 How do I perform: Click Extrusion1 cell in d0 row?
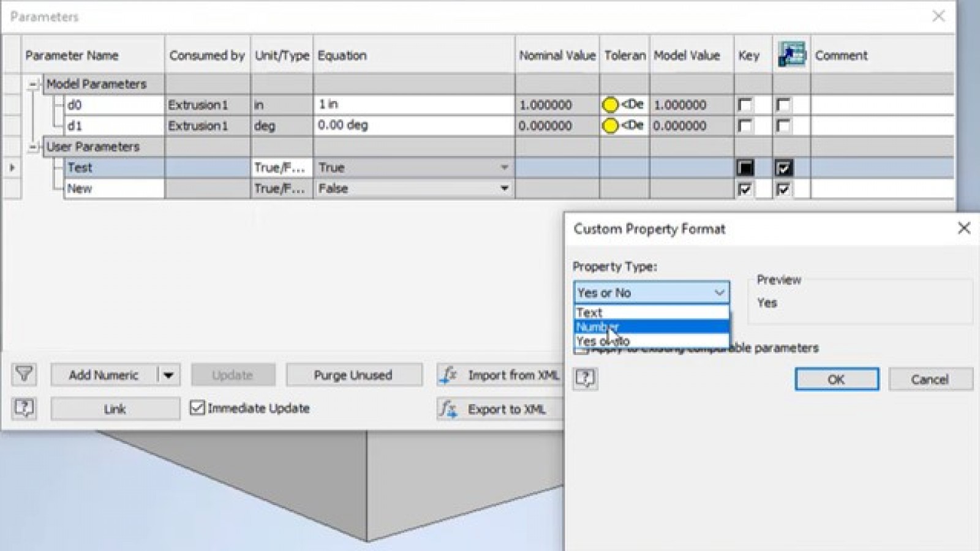(208, 105)
